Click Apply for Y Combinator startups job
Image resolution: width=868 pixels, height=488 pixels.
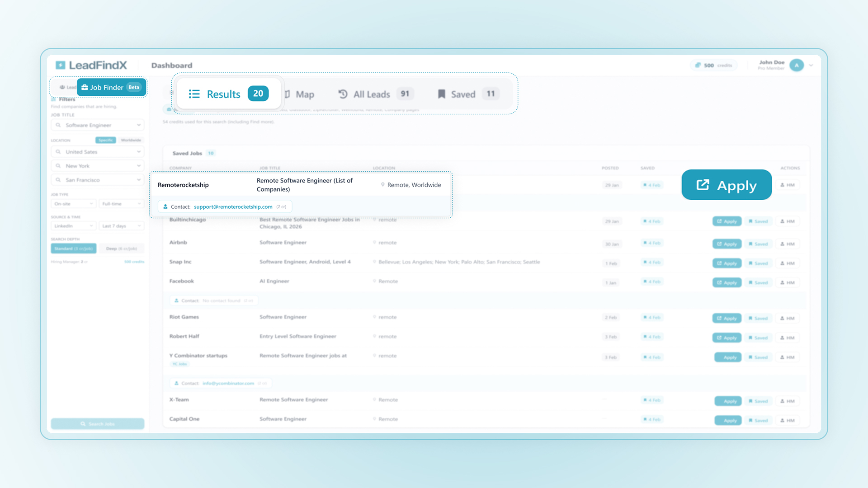coord(728,357)
